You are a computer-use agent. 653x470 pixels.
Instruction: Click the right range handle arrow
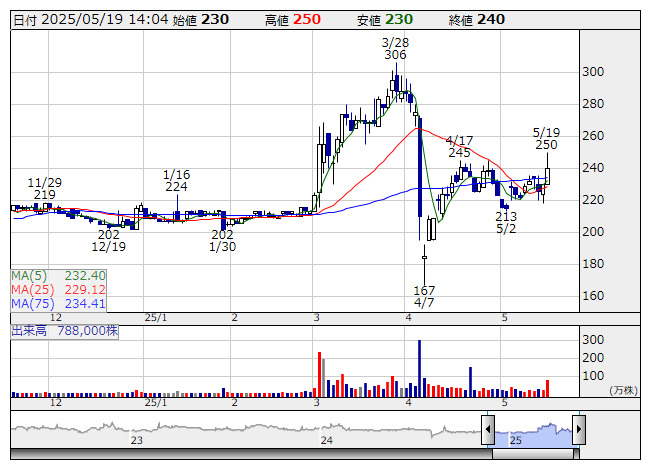click(579, 429)
